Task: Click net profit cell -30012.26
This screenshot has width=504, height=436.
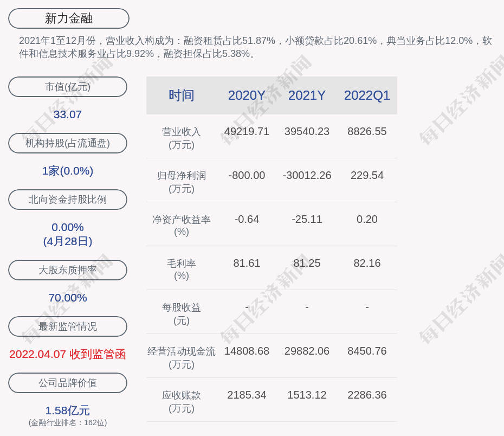Action: coord(307,175)
